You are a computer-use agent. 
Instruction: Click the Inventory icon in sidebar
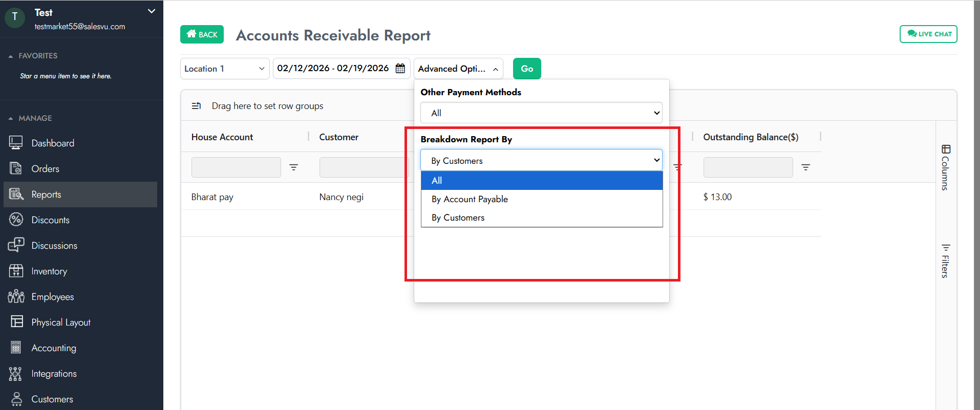coord(16,271)
